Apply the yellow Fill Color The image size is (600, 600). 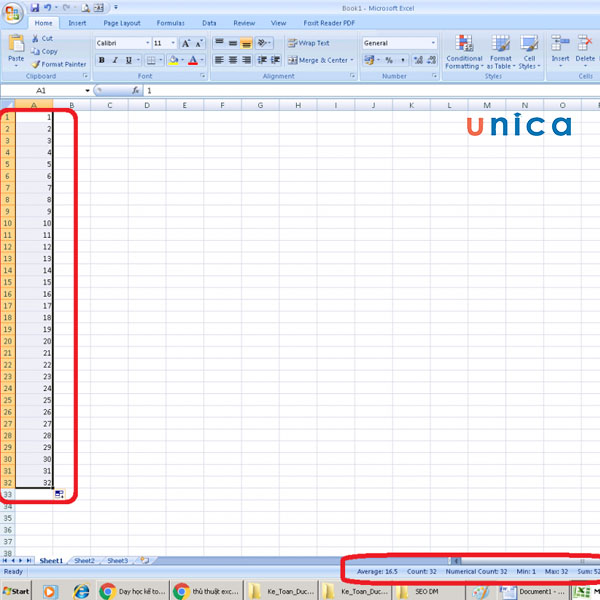click(173, 60)
